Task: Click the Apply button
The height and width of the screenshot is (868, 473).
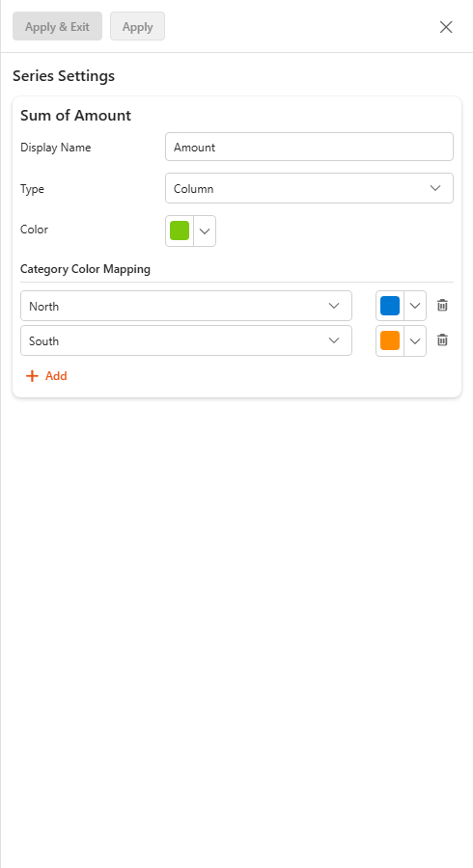Action: coord(137,27)
